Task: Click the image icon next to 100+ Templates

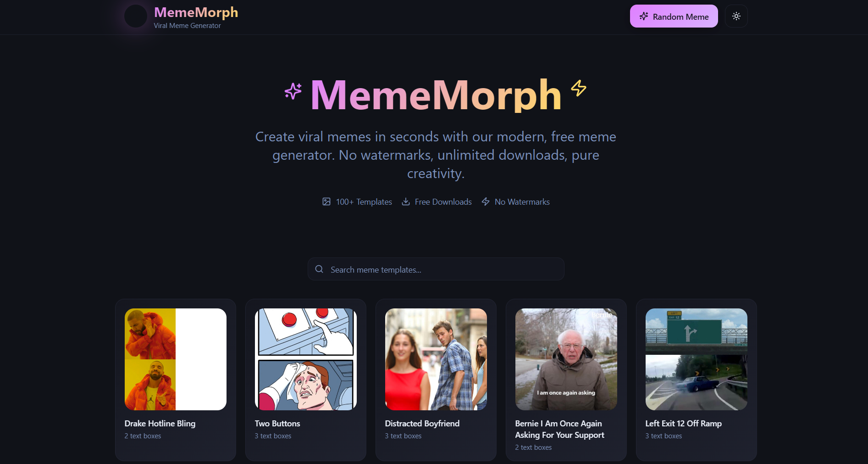Action: (x=326, y=202)
